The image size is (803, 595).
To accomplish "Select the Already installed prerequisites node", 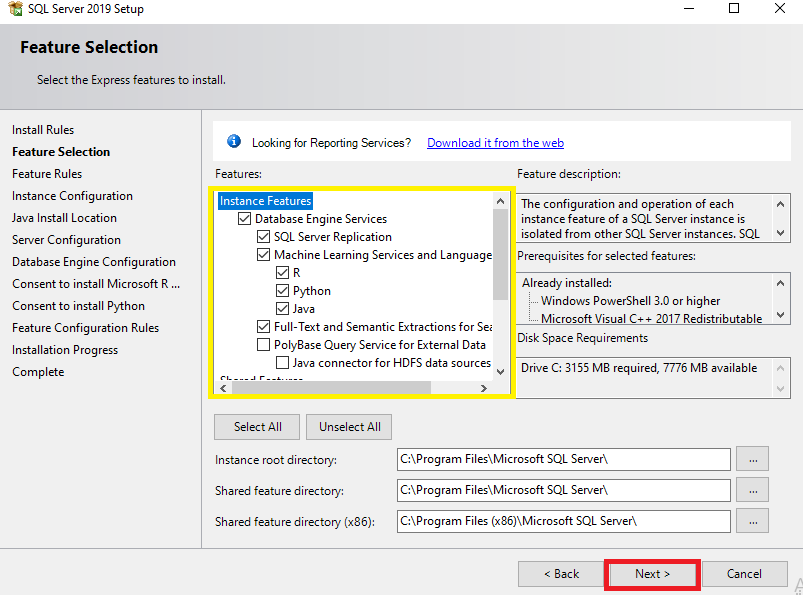I will click(x=567, y=283).
